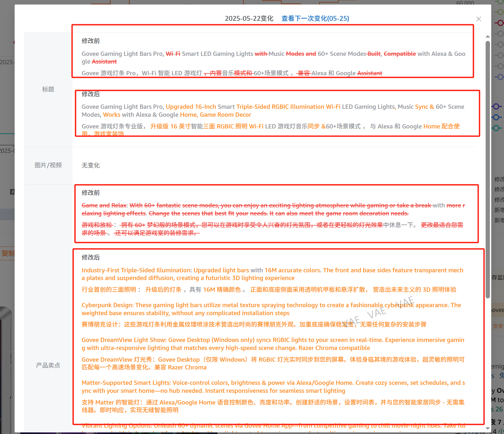Click the selling points' 修改后 heading
The width and height of the screenshot is (504, 434).
point(91,257)
